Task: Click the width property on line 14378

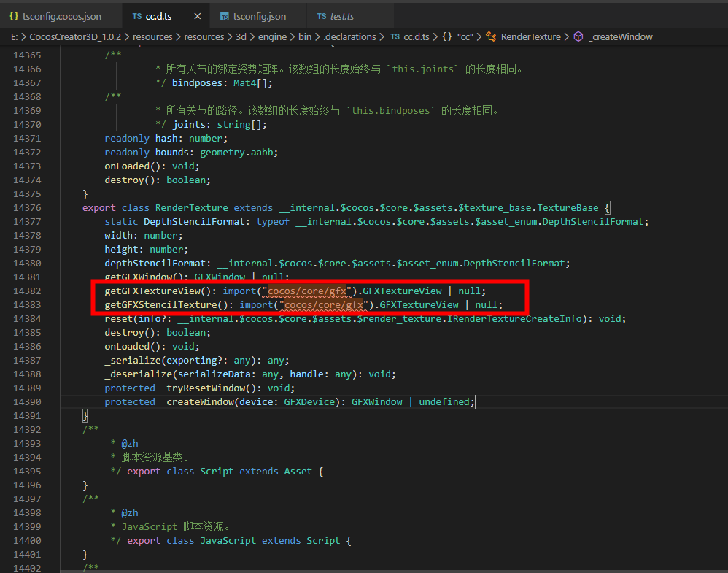Action: (x=118, y=236)
